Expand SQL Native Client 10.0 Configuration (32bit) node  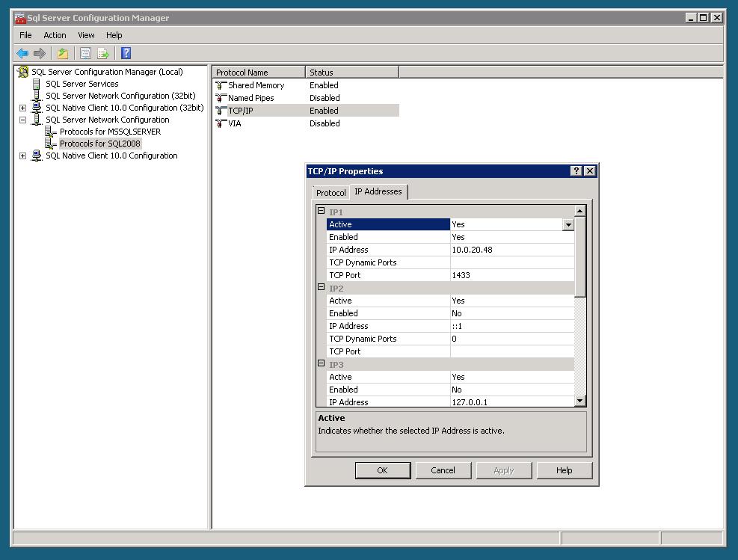22,108
